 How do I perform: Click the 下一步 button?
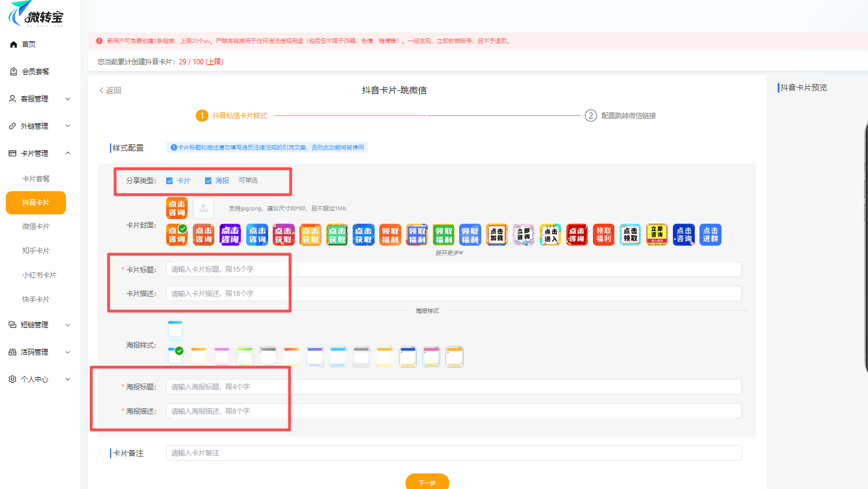point(427,482)
